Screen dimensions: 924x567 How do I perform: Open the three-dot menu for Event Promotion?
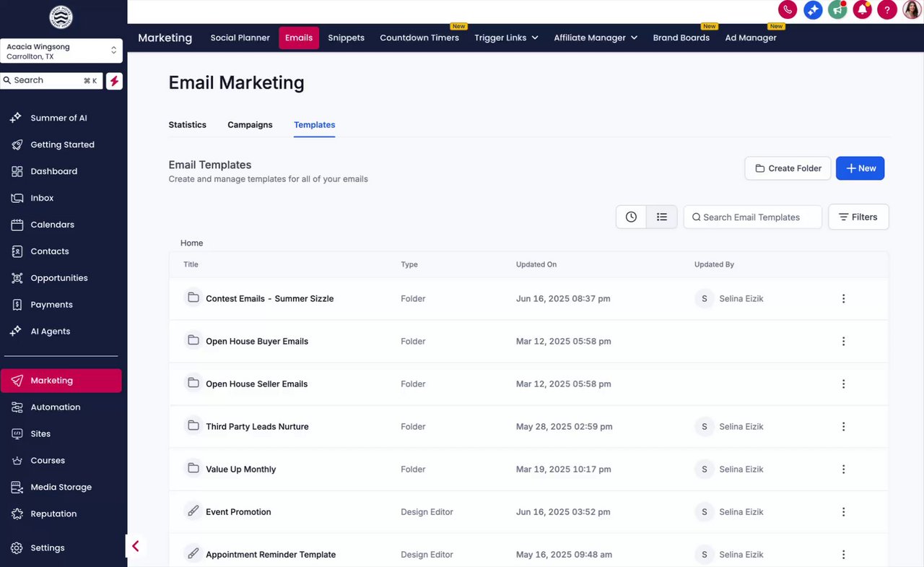pyautogui.click(x=843, y=512)
